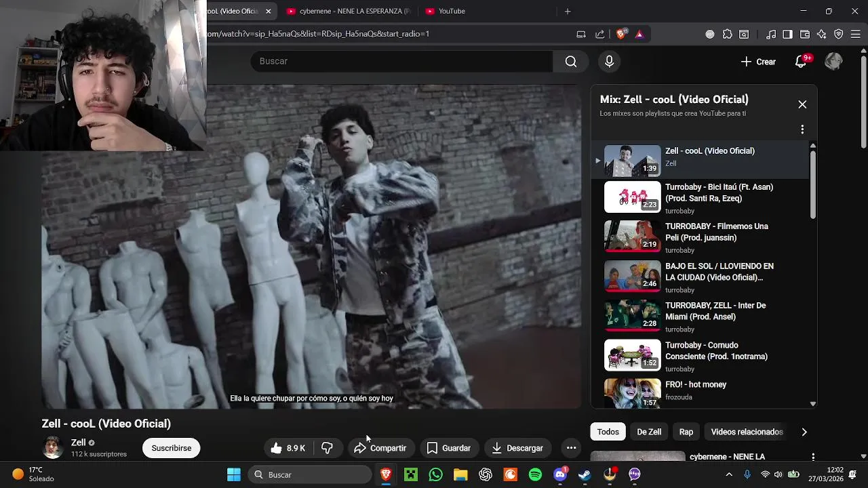Show hidden system tray icons chevron
The height and width of the screenshot is (488, 868).
click(x=729, y=474)
